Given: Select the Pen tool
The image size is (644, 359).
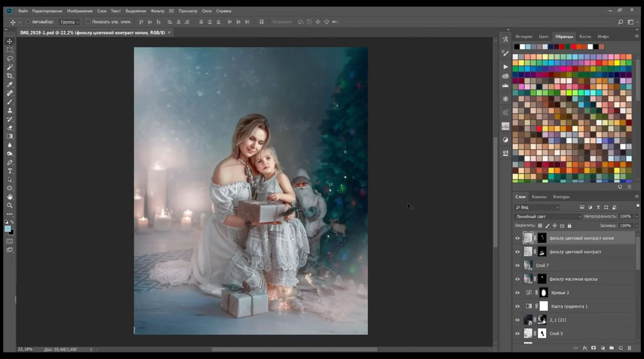Looking at the screenshot, I should point(10,162).
